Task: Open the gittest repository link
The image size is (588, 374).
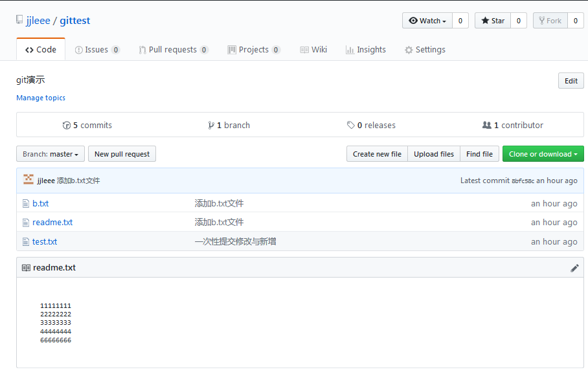Action: 75,20
